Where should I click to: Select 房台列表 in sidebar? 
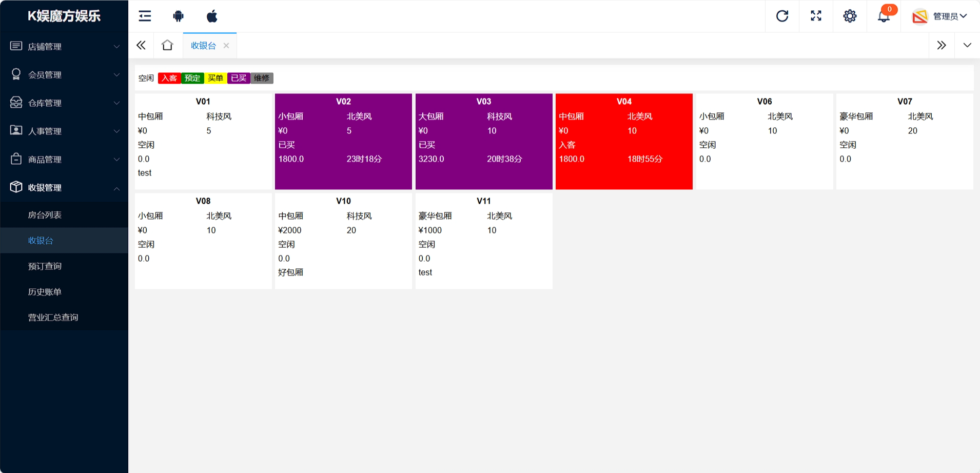tap(45, 215)
